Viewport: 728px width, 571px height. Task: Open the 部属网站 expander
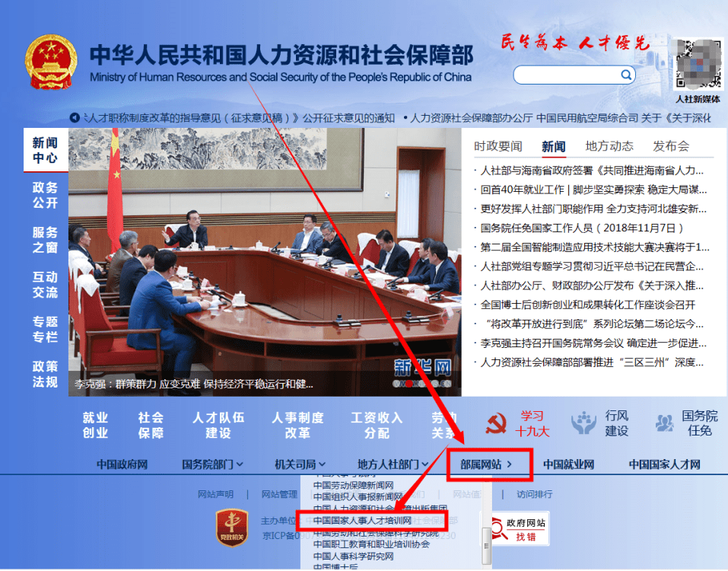click(x=486, y=464)
